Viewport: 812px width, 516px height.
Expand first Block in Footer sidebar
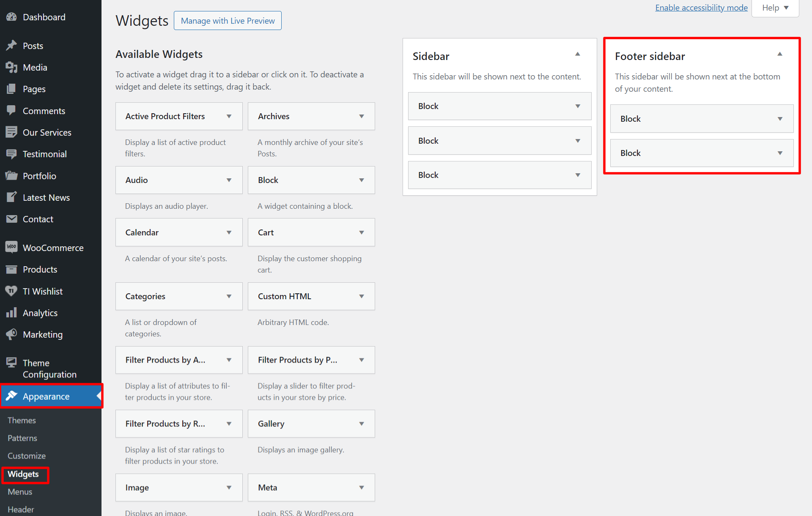point(780,119)
